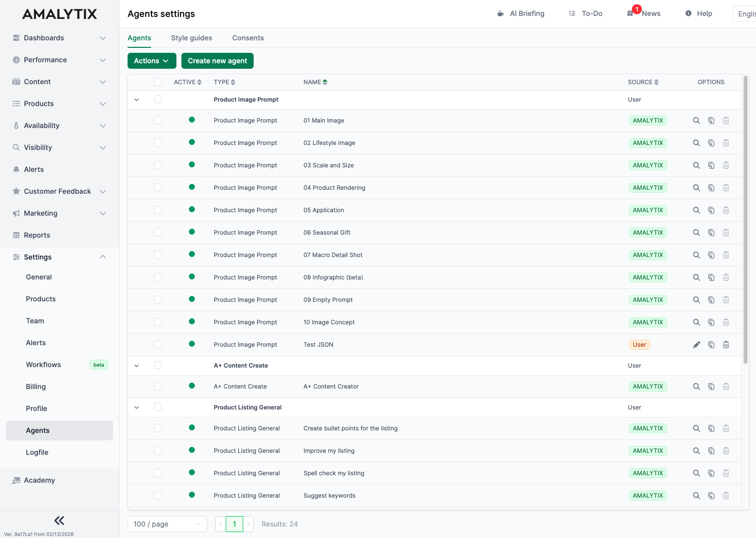The height and width of the screenshot is (538, 756).
Task: Open the AI Briefing coffee icon
Action: 500,13
